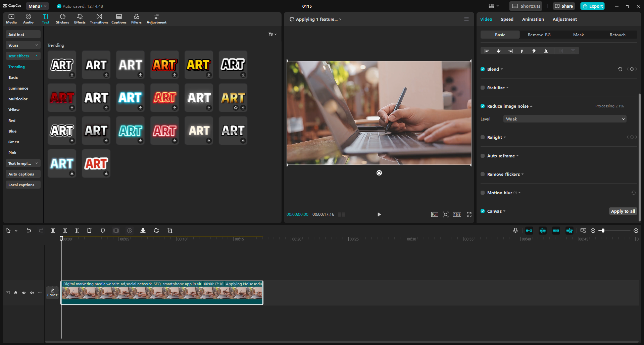This screenshot has width=644, height=345.
Task: Collapse the Blend section
Action: click(501, 69)
